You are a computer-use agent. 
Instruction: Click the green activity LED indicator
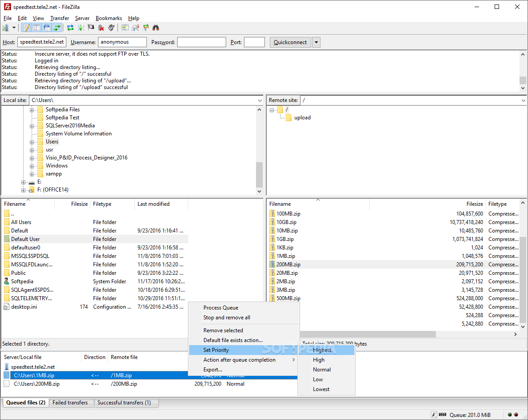pyautogui.click(x=510, y=415)
